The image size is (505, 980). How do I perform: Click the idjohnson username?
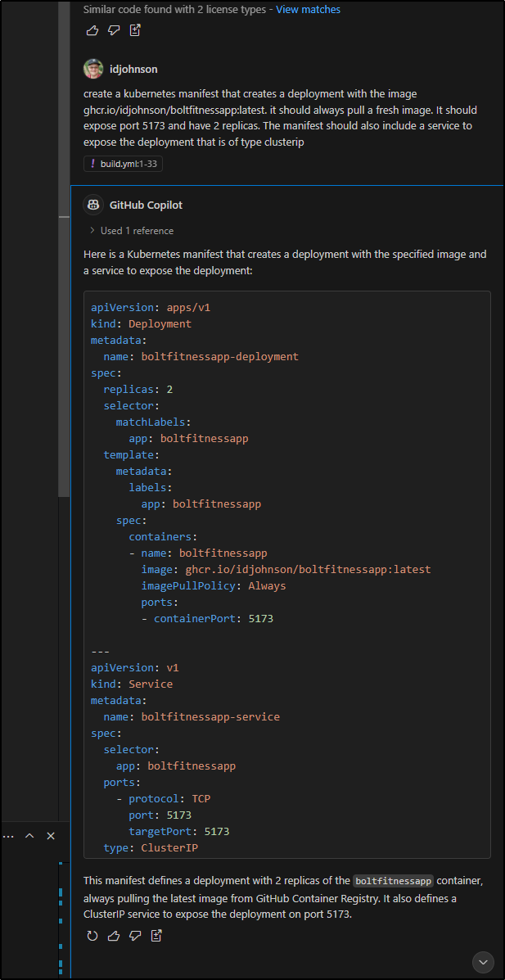(133, 69)
